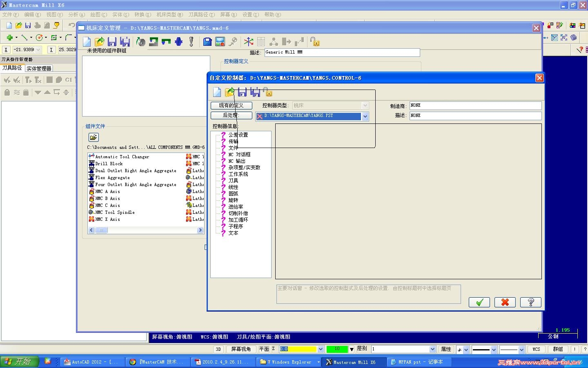This screenshot has height=368, width=588.
Task: Open the thick line style dropdown in the status bar
Action: (x=494, y=350)
